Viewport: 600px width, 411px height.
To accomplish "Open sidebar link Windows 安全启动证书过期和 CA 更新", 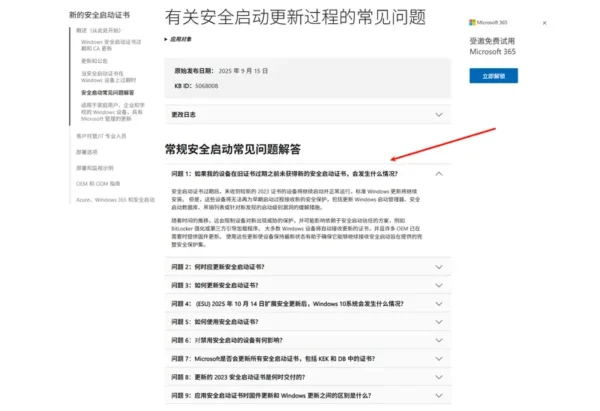I will point(111,45).
